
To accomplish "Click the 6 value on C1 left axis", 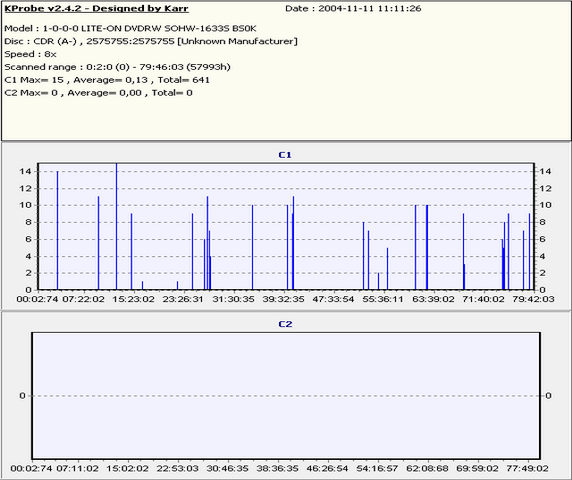I will tap(28, 239).
